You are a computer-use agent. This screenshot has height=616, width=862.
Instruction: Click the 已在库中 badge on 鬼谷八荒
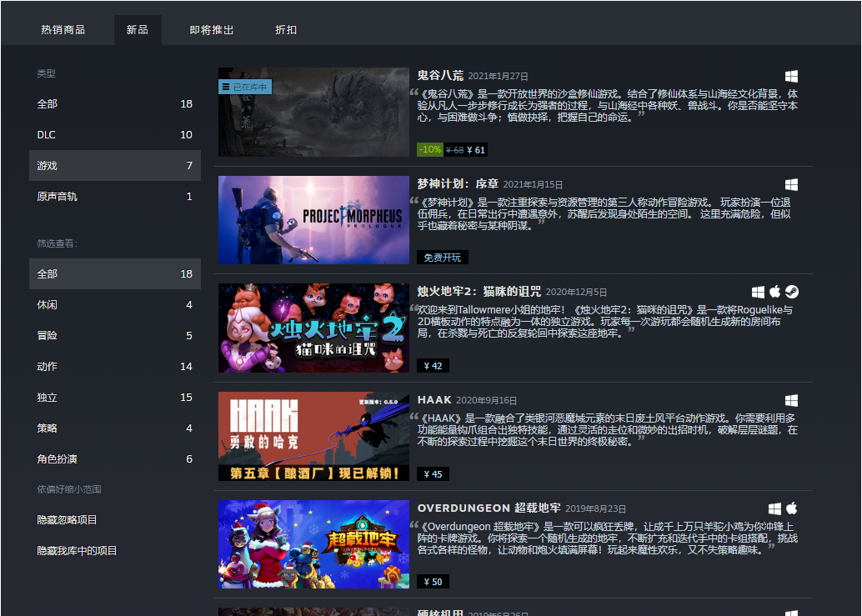[x=245, y=87]
